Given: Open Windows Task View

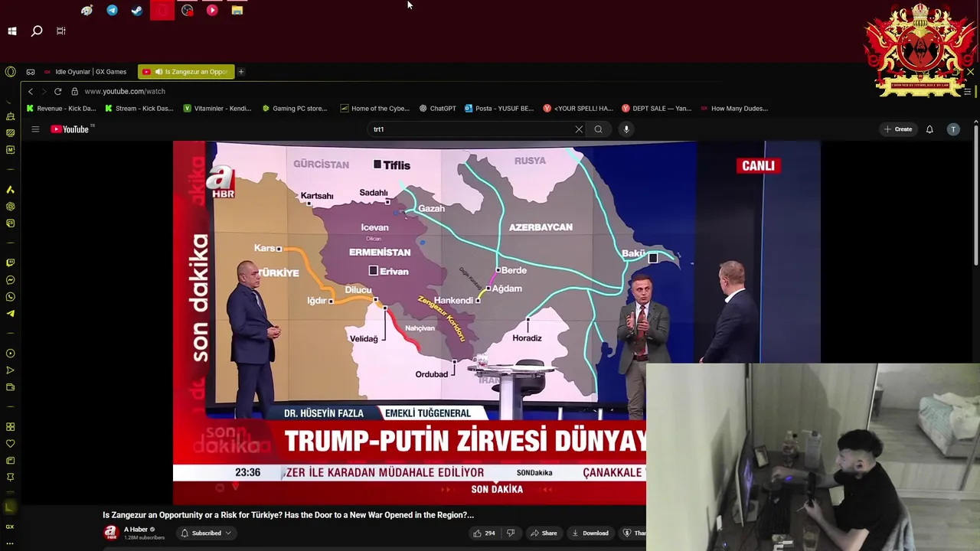Looking at the screenshot, I should [61, 31].
